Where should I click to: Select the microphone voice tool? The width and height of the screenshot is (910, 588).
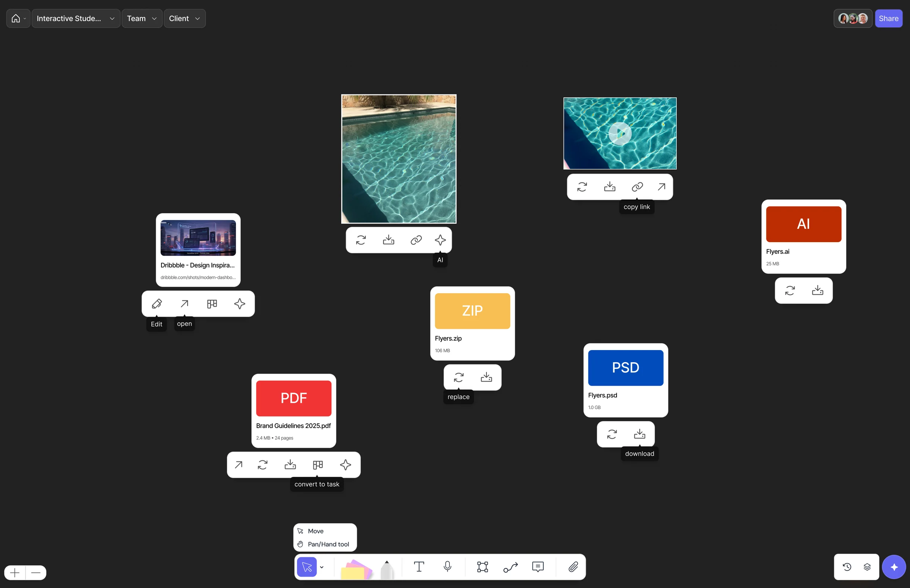pyautogui.click(x=447, y=567)
